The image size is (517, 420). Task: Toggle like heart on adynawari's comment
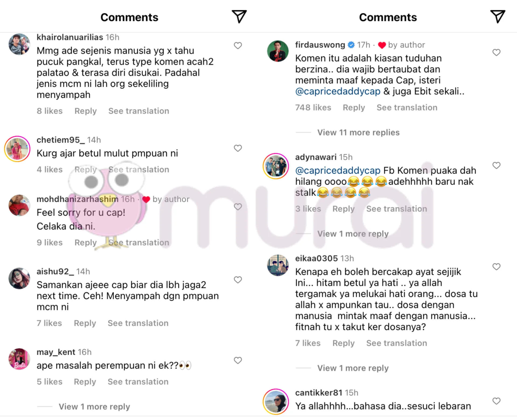click(496, 165)
